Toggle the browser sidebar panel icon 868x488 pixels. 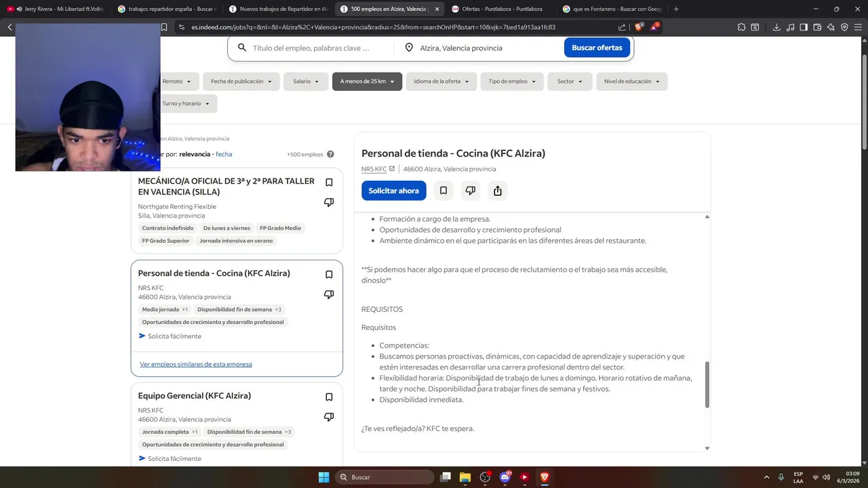coord(804,27)
